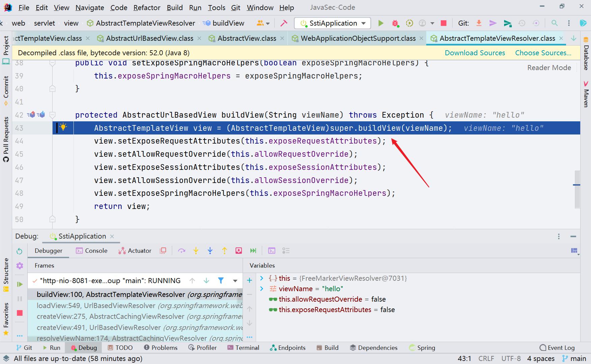Update project from Git
The width and height of the screenshot is (591, 364).
pos(479,23)
